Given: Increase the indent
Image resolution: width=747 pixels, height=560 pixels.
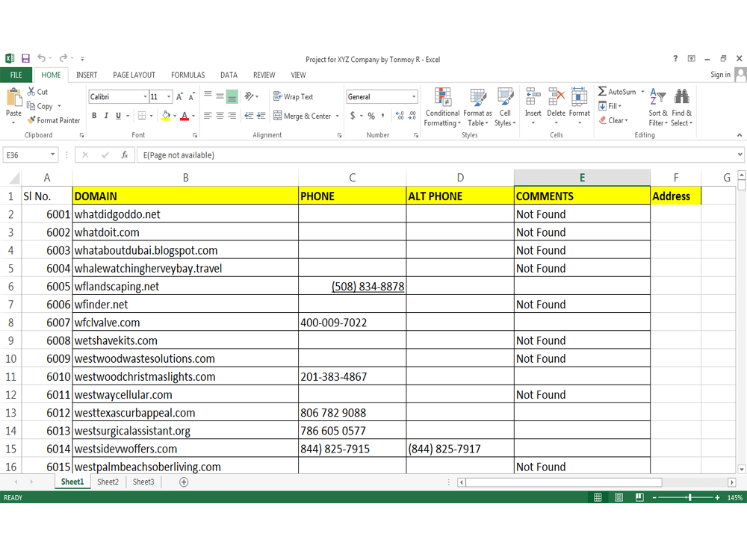Looking at the screenshot, I should click(261, 116).
